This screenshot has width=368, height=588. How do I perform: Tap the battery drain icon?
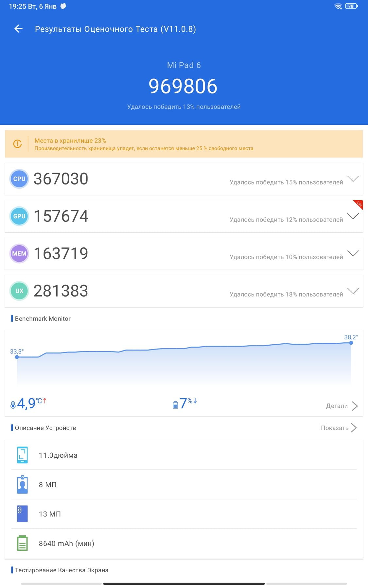click(175, 405)
